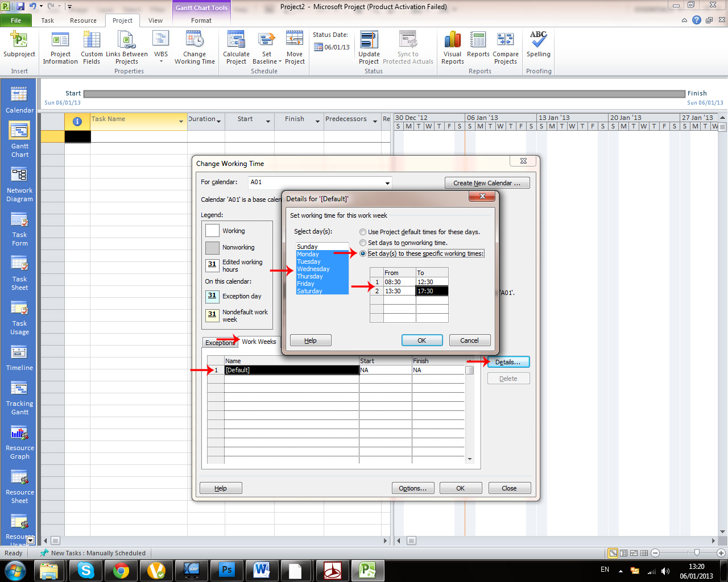Select Sunday in the day list
Screen dimensions: 728x582
[x=322, y=247]
